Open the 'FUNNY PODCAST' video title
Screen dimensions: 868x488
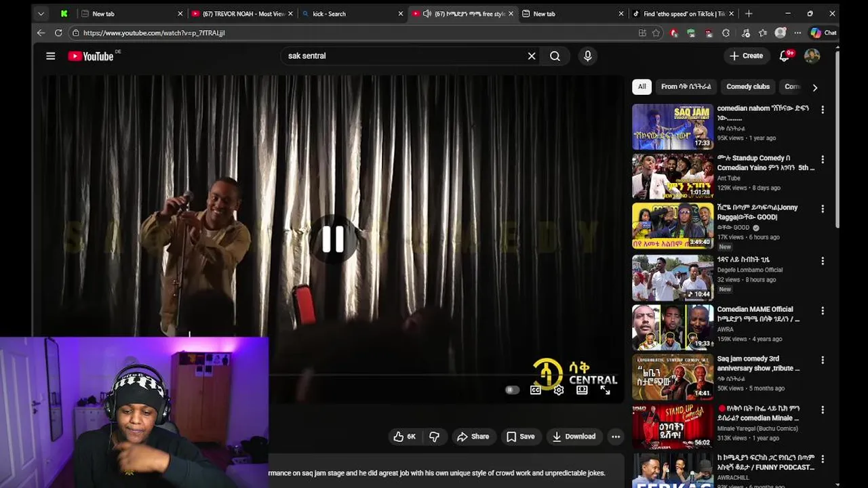[x=766, y=463]
